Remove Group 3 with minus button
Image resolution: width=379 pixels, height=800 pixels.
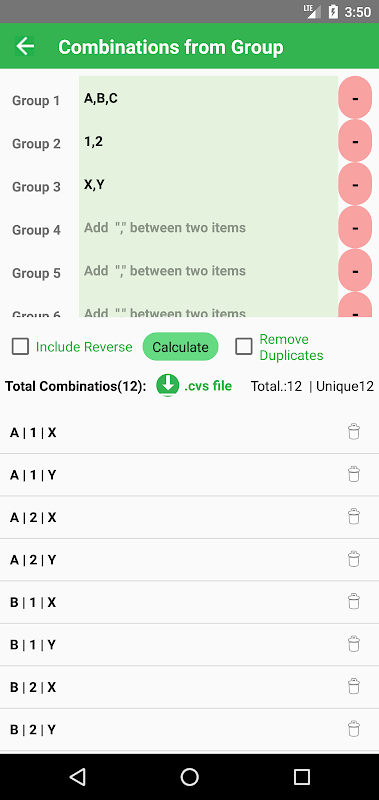tap(355, 184)
